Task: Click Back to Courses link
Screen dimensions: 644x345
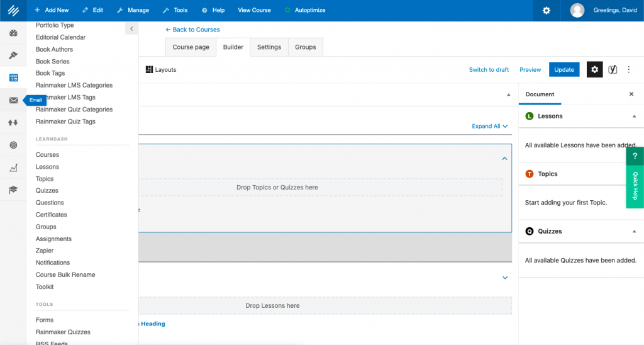Action: tap(192, 30)
